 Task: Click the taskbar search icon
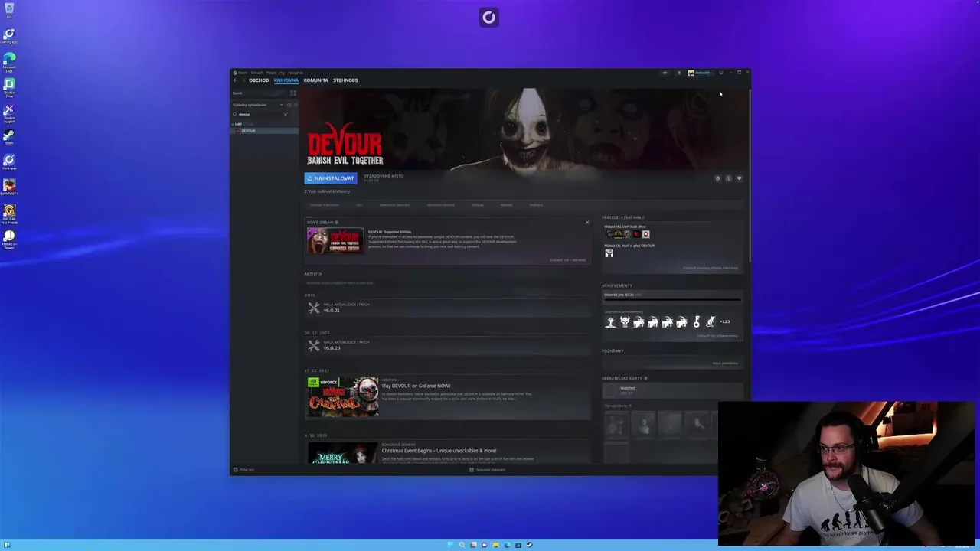[462, 545]
